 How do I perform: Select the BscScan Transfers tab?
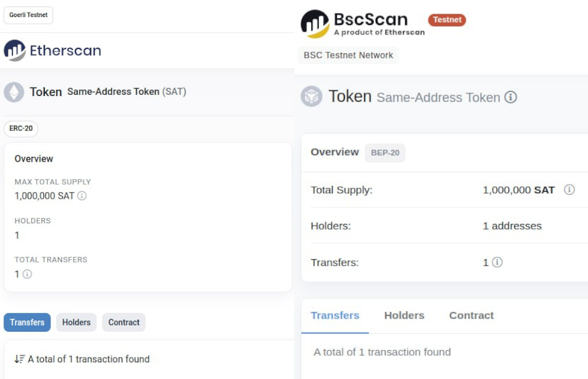click(335, 315)
